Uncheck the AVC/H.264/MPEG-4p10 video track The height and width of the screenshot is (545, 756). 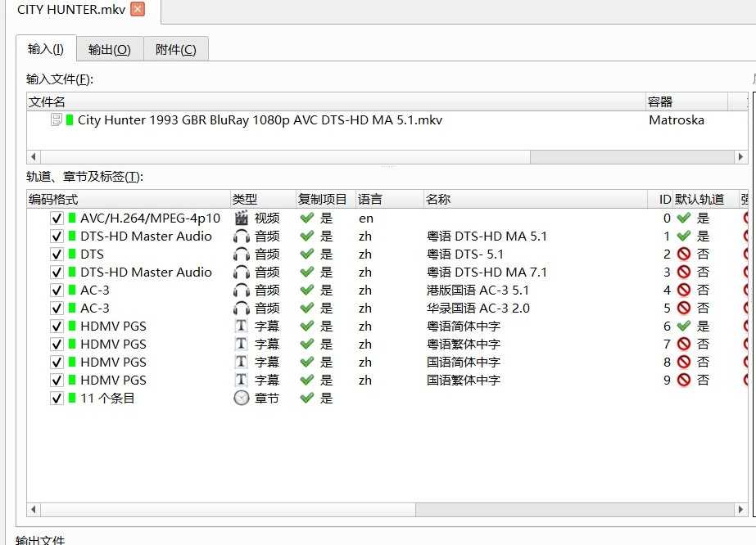57,218
